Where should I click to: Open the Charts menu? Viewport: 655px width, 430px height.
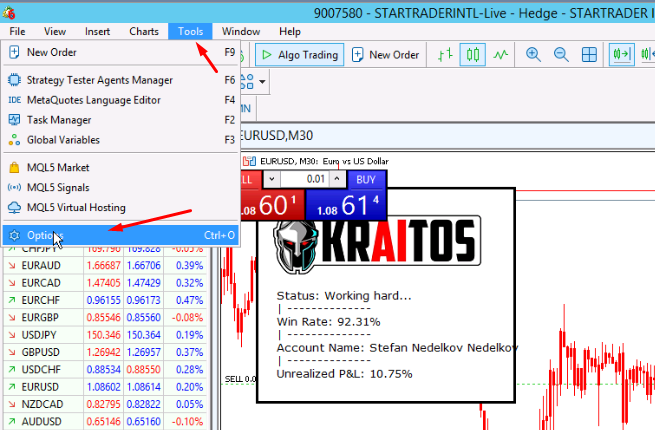tap(143, 31)
